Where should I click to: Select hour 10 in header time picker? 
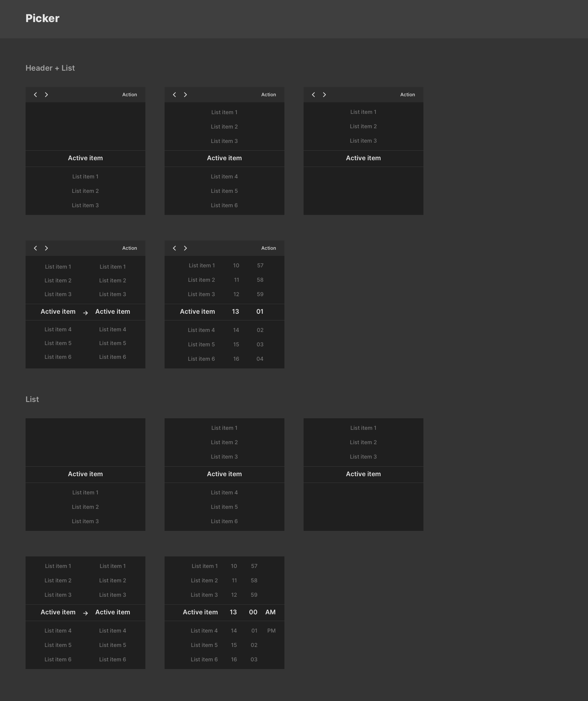point(236,265)
